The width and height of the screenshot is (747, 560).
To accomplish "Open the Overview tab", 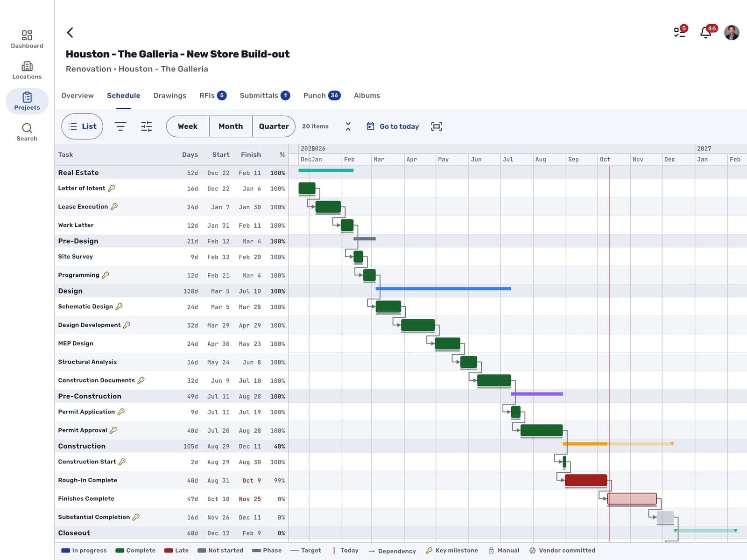I will pos(78,96).
